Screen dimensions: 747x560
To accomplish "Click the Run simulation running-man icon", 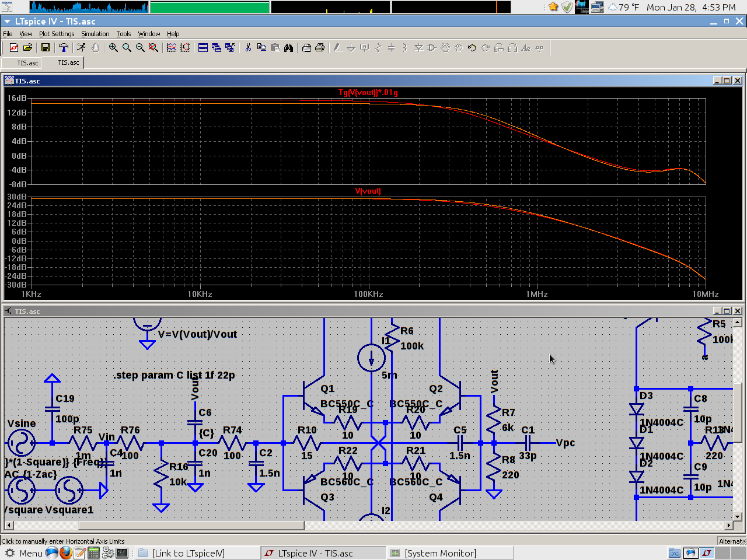I will [x=82, y=48].
